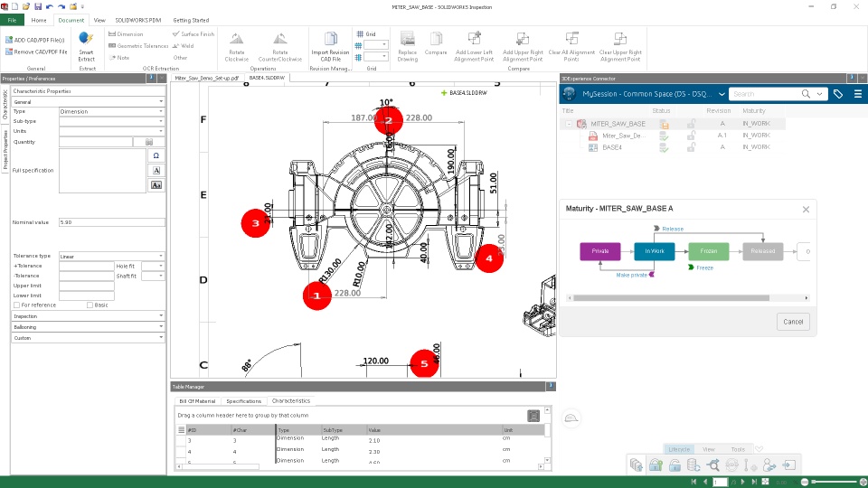The width and height of the screenshot is (868, 488).
Task: Open the File menu
Action: point(12,20)
